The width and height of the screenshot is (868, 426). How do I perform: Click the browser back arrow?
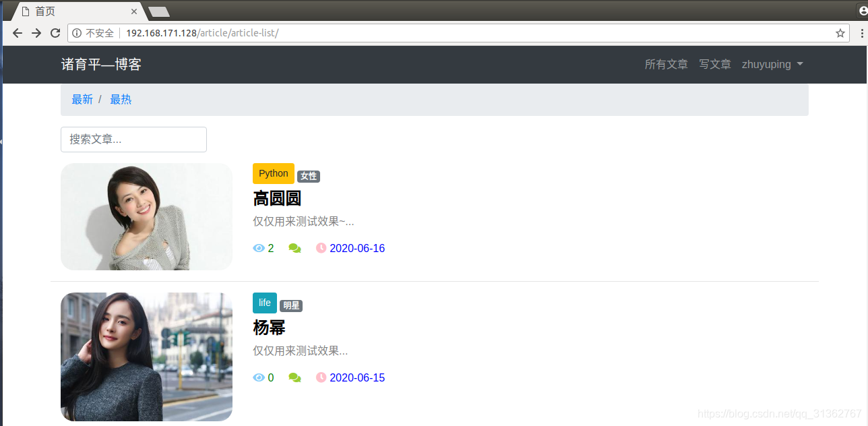point(18,33)
